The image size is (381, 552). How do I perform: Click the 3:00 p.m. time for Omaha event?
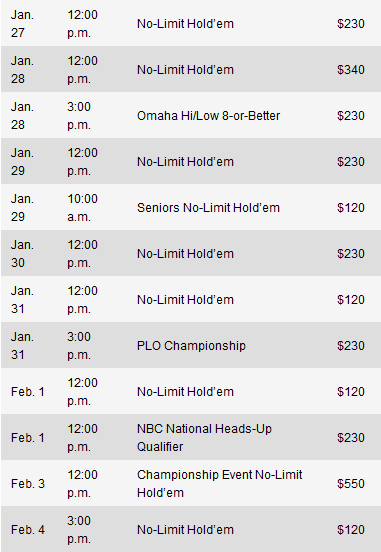[x=79, y=115]
